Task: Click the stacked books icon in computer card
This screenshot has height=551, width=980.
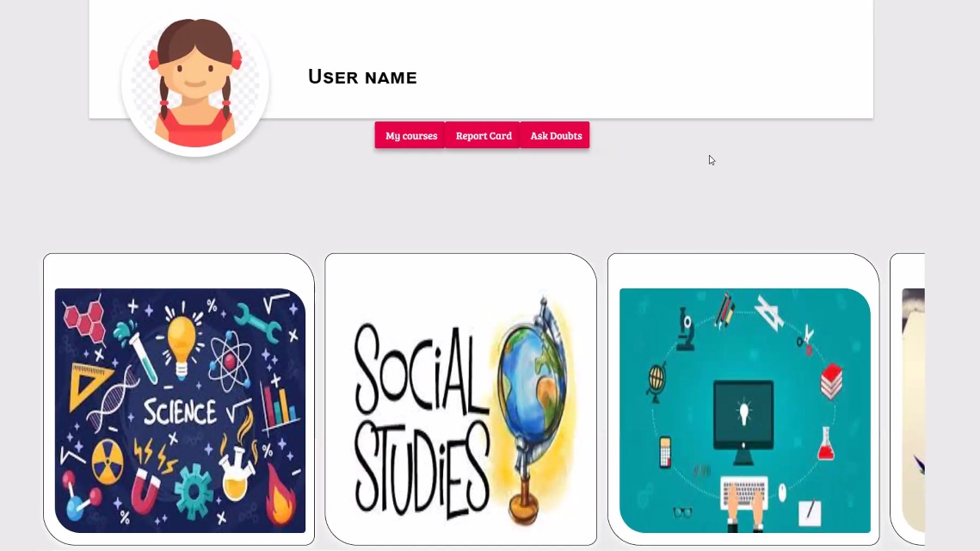Action: 831,381
